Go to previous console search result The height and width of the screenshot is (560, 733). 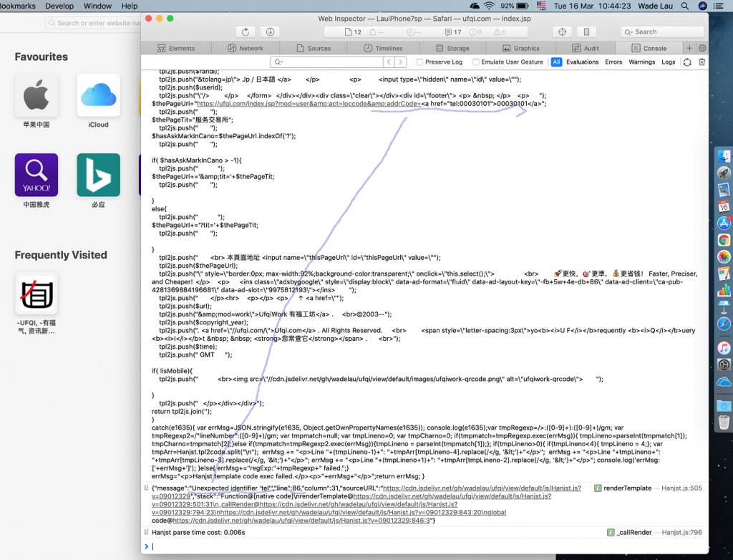pyautogui.click(x=389, y=62)
